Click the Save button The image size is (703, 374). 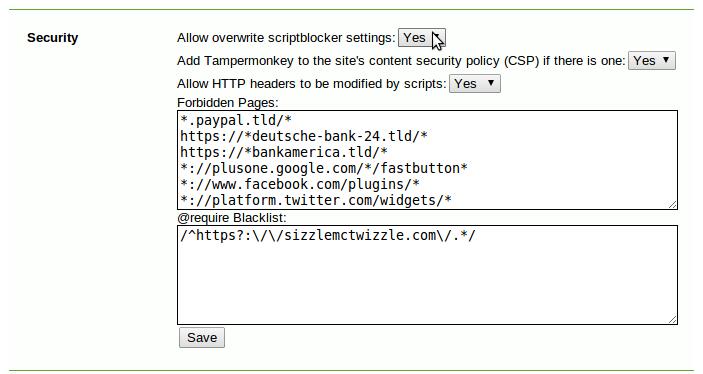point(202,337)
